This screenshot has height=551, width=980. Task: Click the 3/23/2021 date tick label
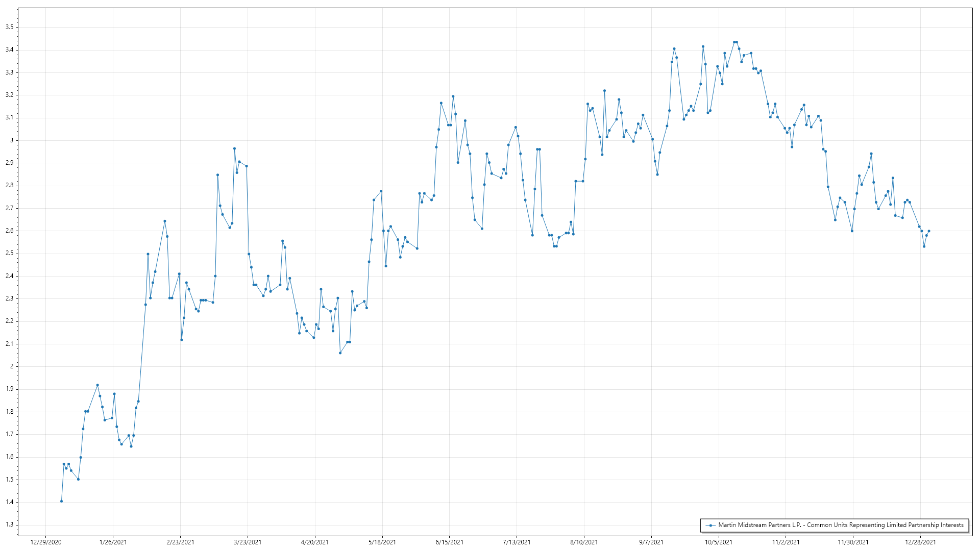[x=248, y=542]
